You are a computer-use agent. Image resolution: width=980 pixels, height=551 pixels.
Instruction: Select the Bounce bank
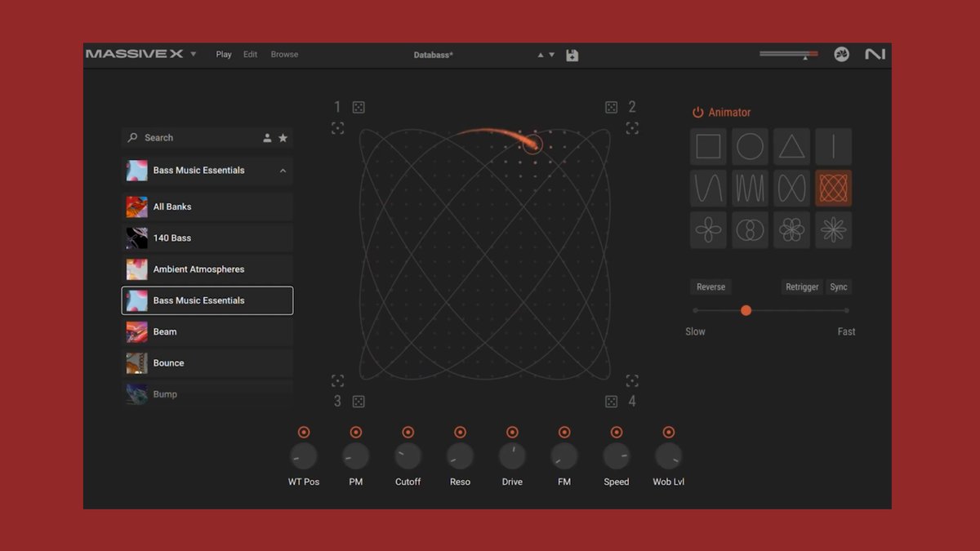207,363
